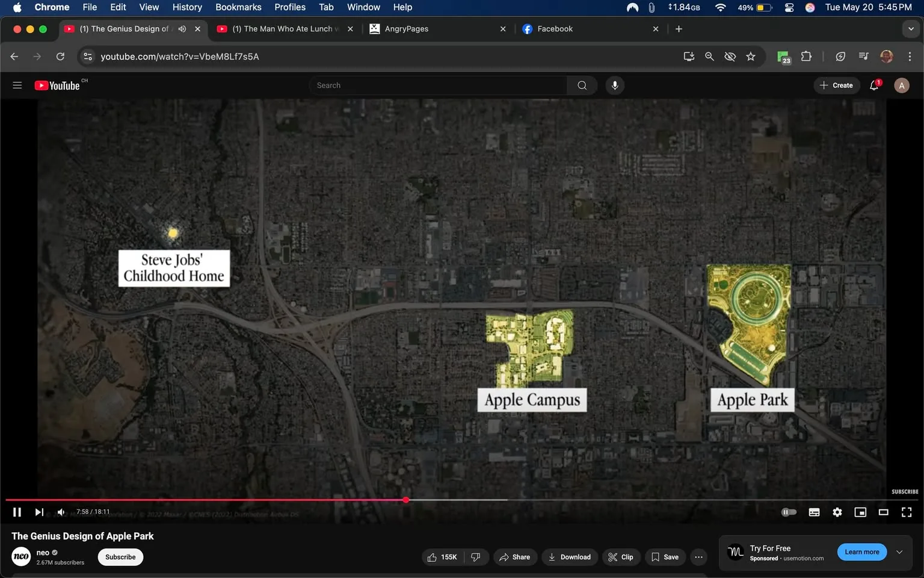
Task: Toggle autoplay switch off
Action: click(789, 512)
